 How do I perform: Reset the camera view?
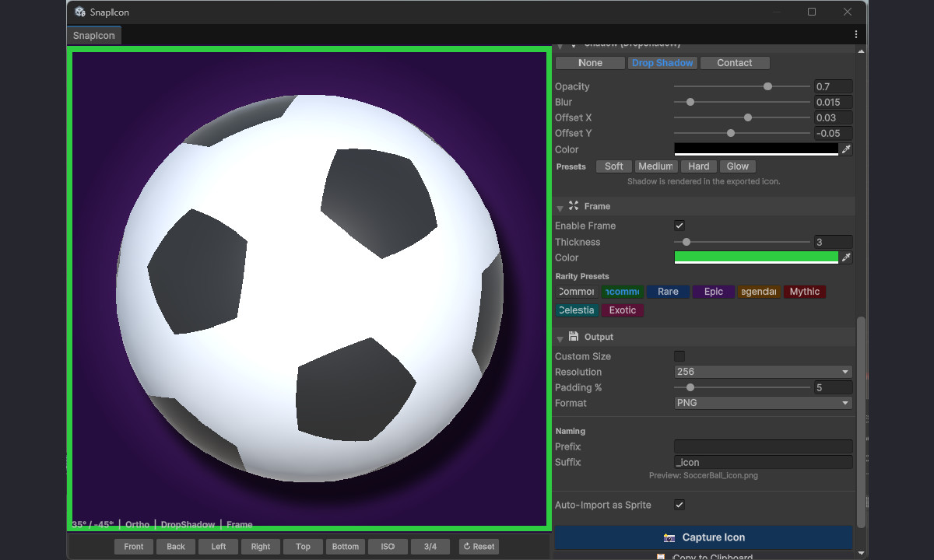tap(479, 547)
